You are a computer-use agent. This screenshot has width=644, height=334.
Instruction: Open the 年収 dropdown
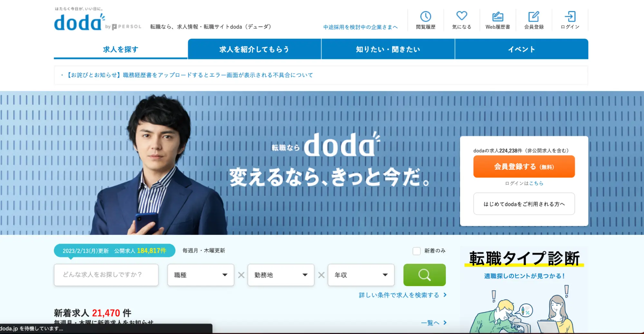coord(361,275)
